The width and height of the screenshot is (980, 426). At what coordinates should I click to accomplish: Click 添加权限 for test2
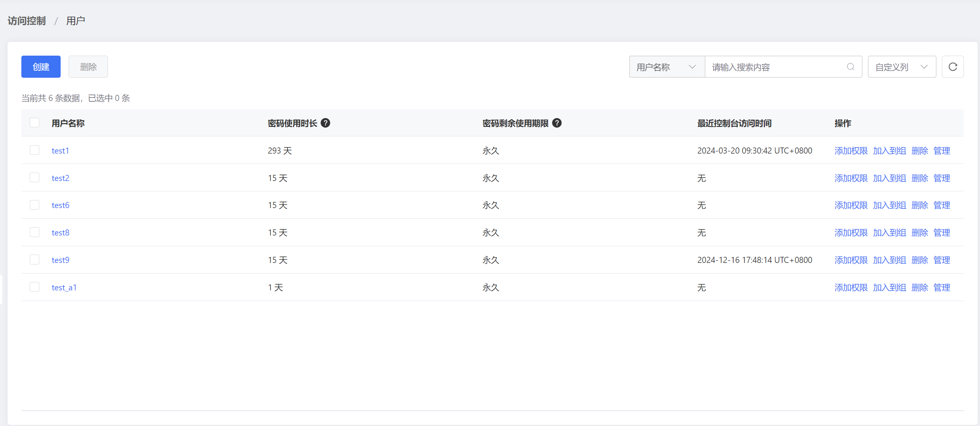(851, 178)
